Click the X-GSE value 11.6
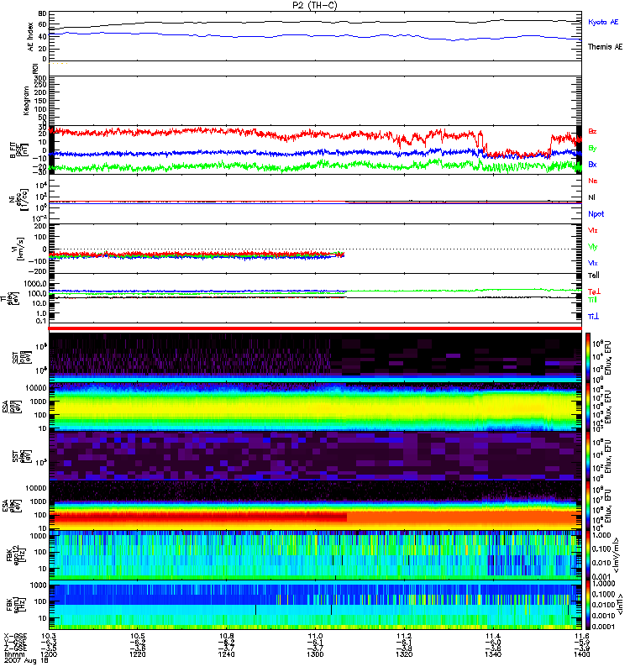Image resolution: width=630 pixels, height=672 pixels. click(581, 636)
